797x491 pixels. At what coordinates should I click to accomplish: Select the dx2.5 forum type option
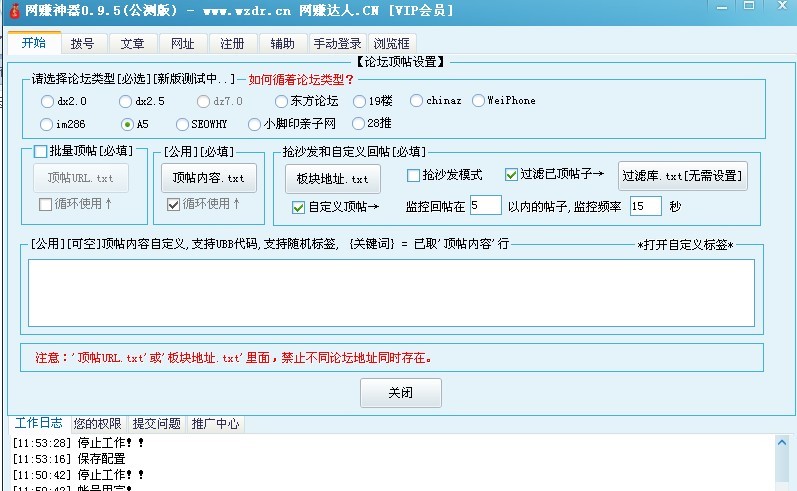125,101
